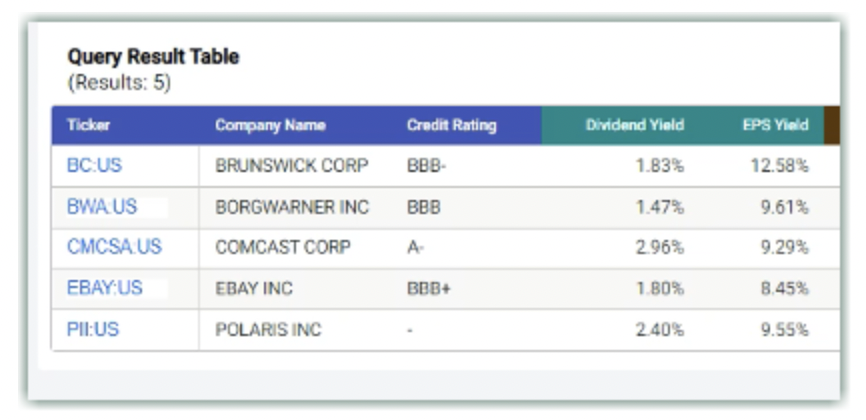Sort by the EPS Yield column header

[775, 125]
